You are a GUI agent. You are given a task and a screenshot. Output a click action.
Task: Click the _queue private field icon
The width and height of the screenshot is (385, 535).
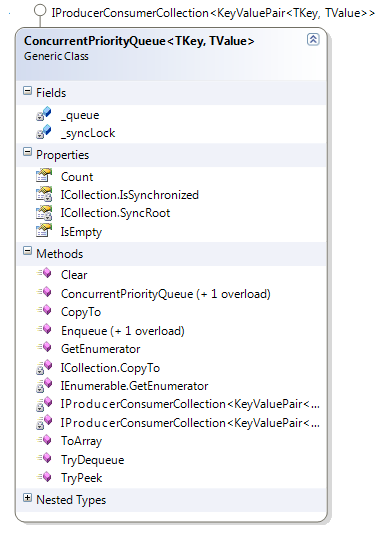pos(44,114)
